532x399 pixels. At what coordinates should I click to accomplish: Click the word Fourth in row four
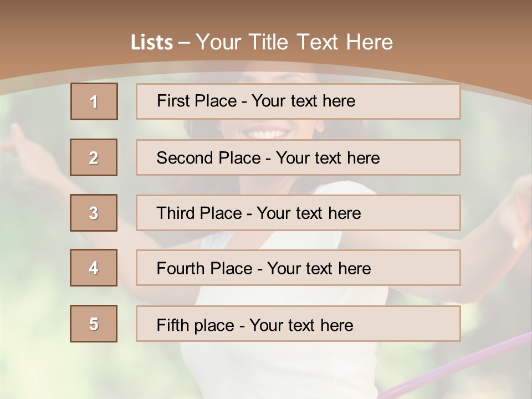click(181, 269)
